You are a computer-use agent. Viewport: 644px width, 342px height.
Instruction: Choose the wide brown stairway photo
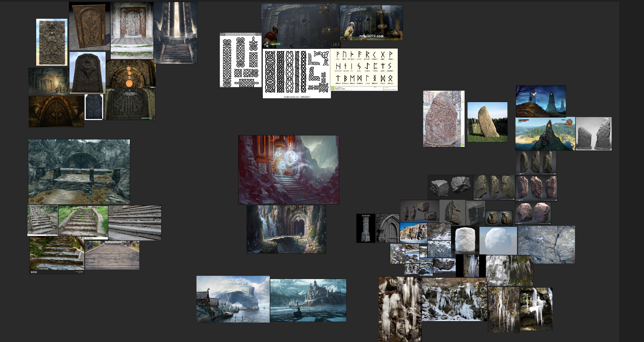point(112,255)
